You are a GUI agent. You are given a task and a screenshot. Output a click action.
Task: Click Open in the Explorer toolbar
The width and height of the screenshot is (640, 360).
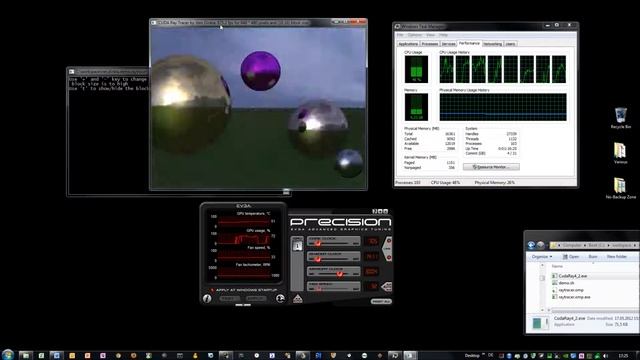(x=571, y=257)
